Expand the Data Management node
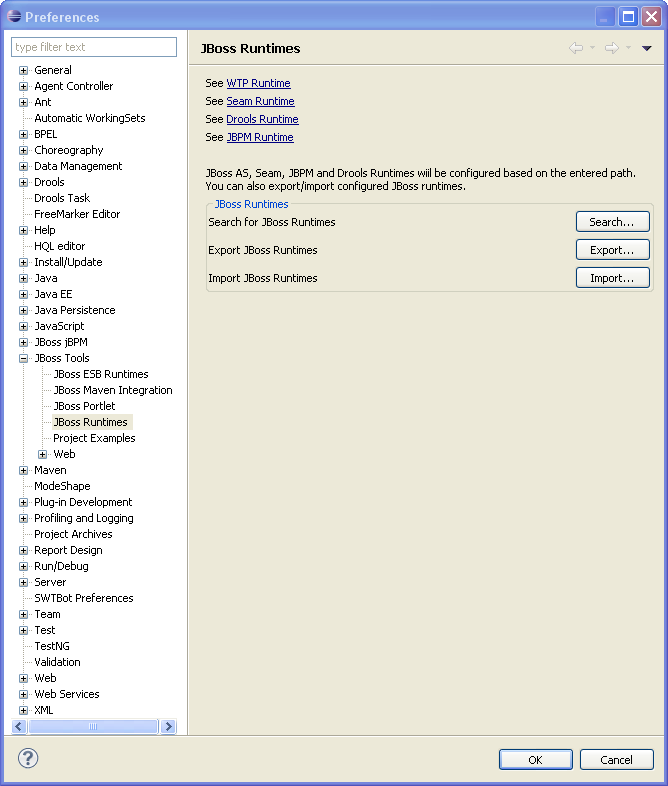Viewport: 668px width, 786px height. point(23,166)
